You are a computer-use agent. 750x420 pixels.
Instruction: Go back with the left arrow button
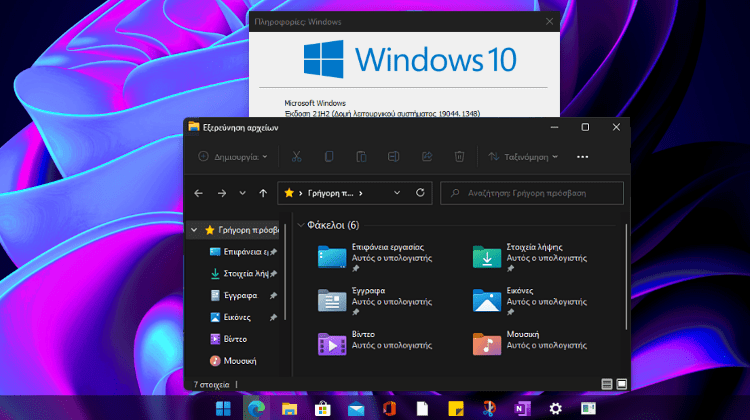[199, 193]
